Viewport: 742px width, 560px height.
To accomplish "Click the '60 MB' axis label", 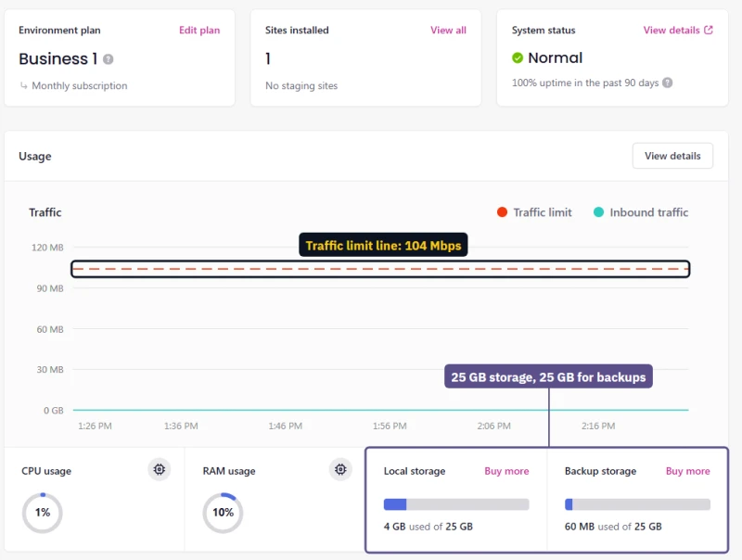I will tap(50, 329).
